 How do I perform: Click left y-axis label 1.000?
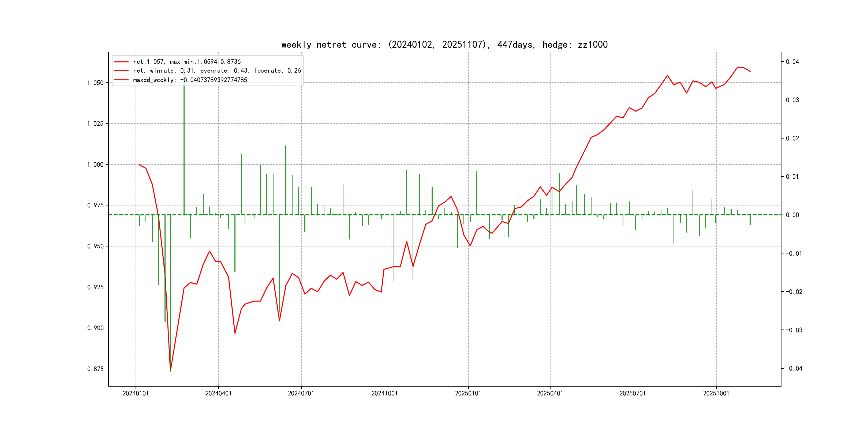point(95,165)
